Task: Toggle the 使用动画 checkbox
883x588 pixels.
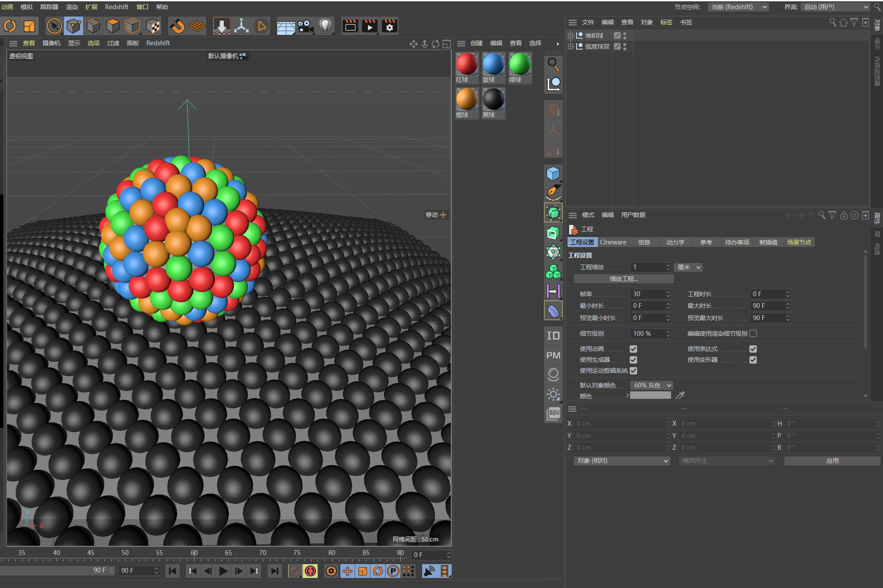Action: click(x=633, y=349)
